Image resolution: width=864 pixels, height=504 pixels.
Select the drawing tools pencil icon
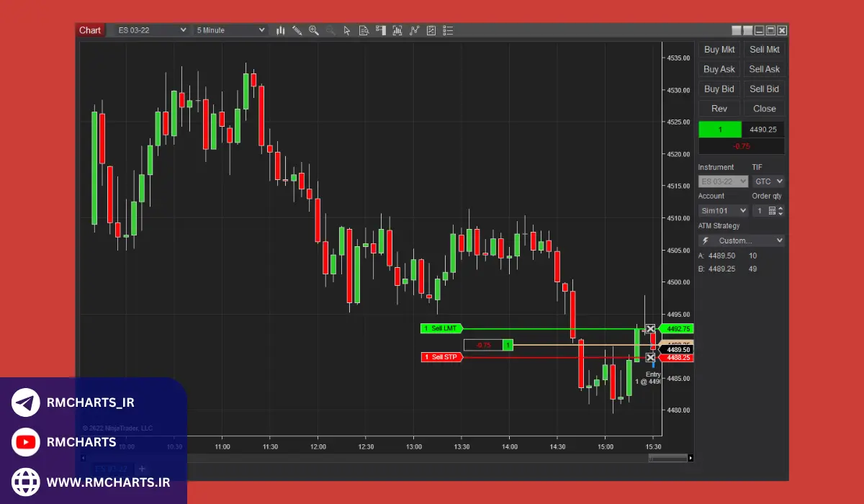(297, 30)
